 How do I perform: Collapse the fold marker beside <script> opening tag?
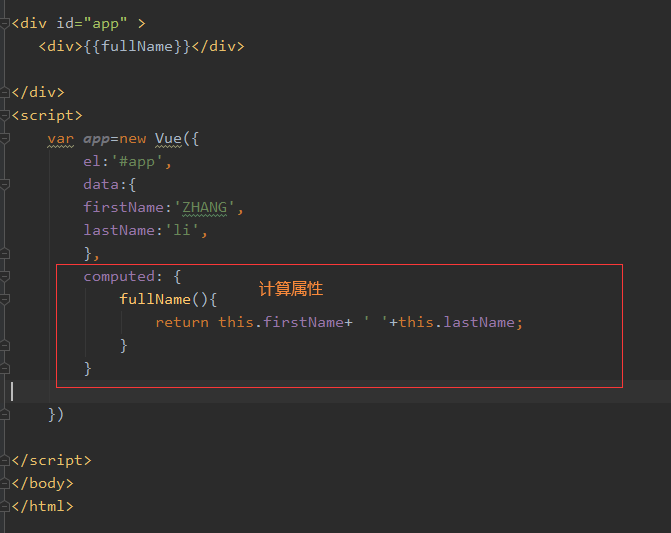5,115
